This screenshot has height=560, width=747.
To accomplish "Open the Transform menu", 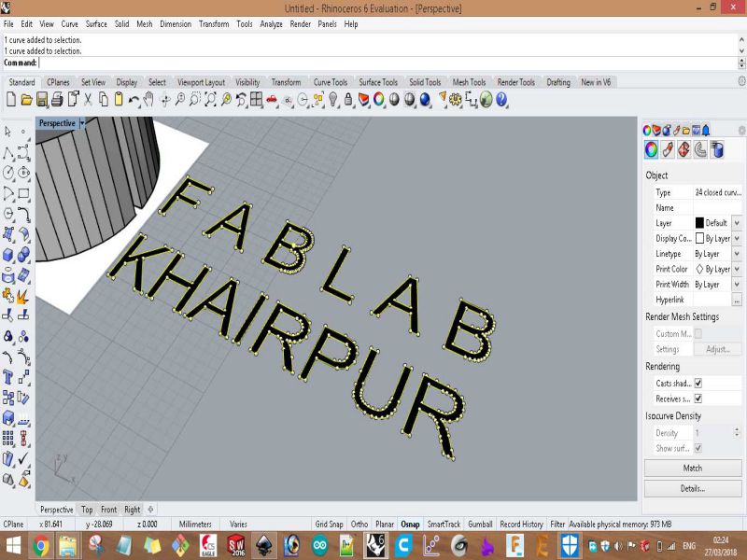I will pyautogui.click(x=214, y=24).
